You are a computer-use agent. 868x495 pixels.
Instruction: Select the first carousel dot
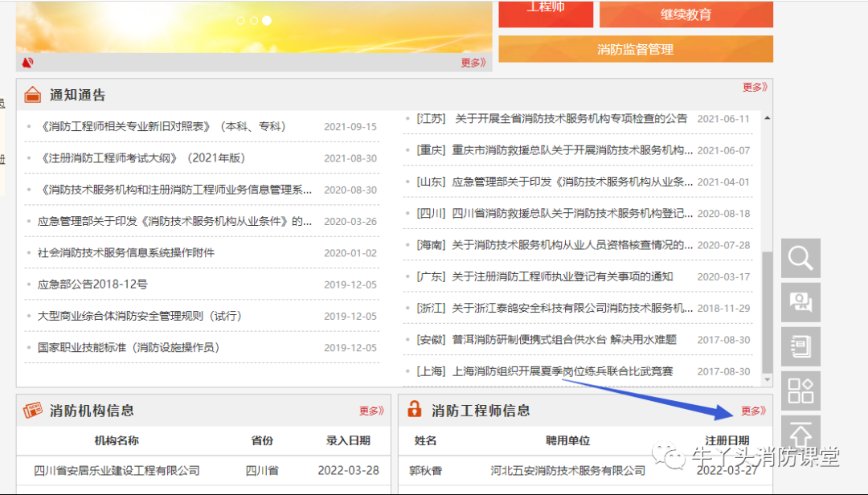pos(240,20)
